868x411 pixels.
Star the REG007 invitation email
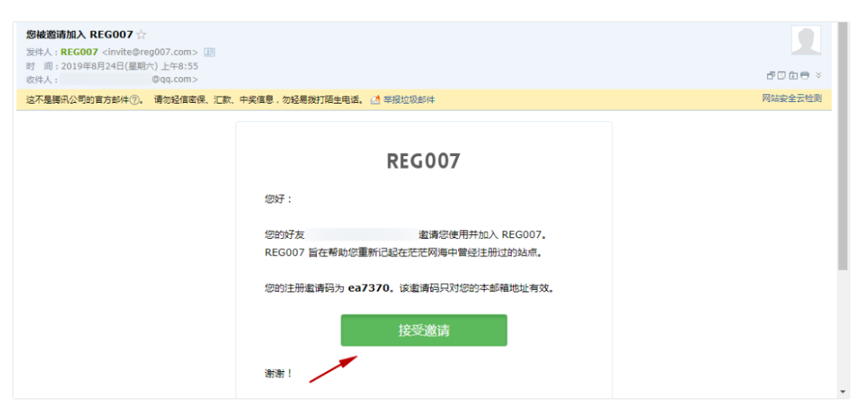pyautogui.click(x=142, y=34)
